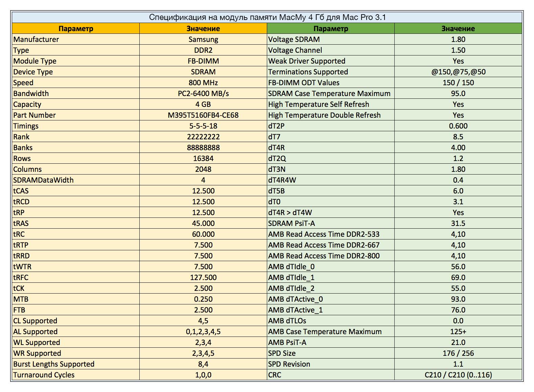Click 'AMB Read Access Time DDR2-800' cell
Image resolution: width=534 pixels, height=392 pixels.
tap(331, 256)
